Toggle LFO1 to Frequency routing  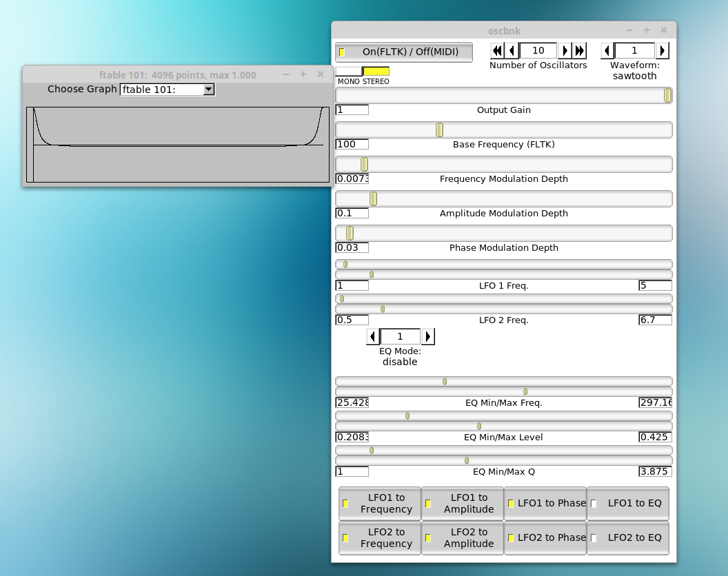pyautogui.click(x=380, y=503)
